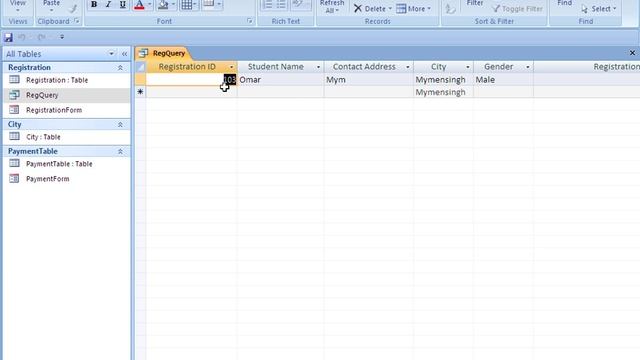Click the select-all corner of datasheet
The image size is (640, 360).
click(140, 67)
